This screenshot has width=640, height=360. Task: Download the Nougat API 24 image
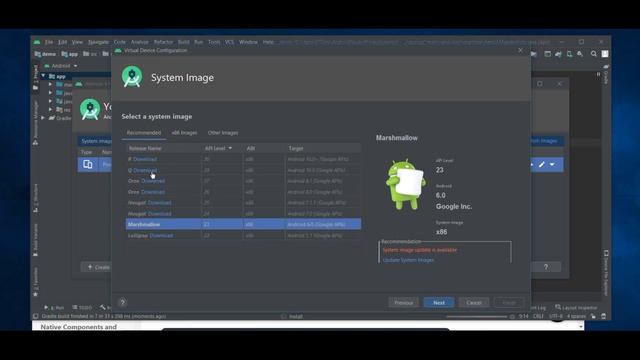[160, 213]
